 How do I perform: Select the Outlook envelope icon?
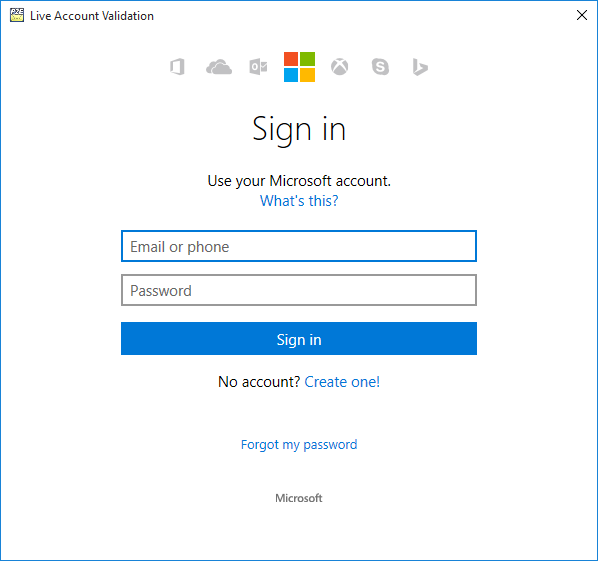click(258, 67)
